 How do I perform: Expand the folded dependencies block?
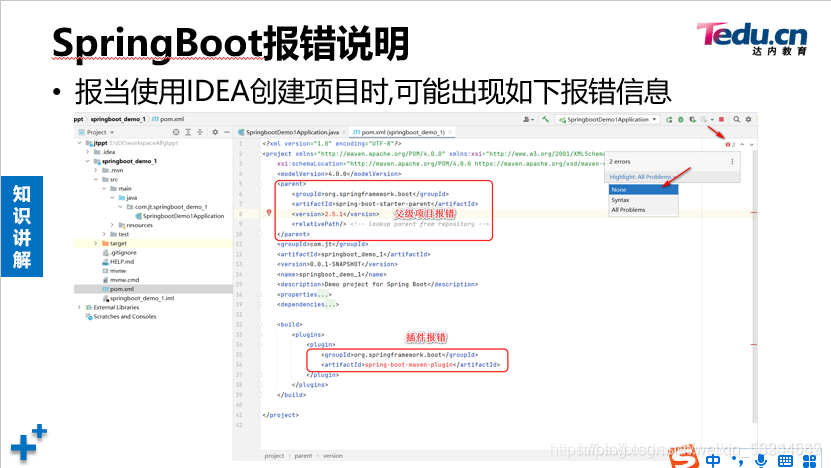(x=330, y=304)
